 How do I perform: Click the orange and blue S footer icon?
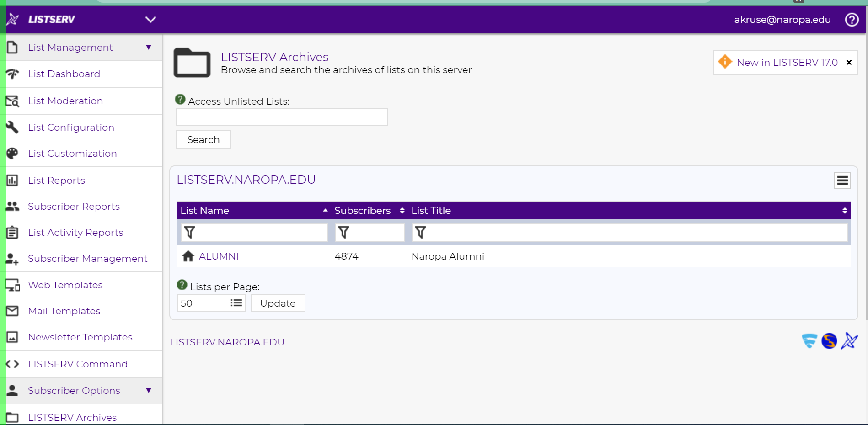(x=829, y=341)
